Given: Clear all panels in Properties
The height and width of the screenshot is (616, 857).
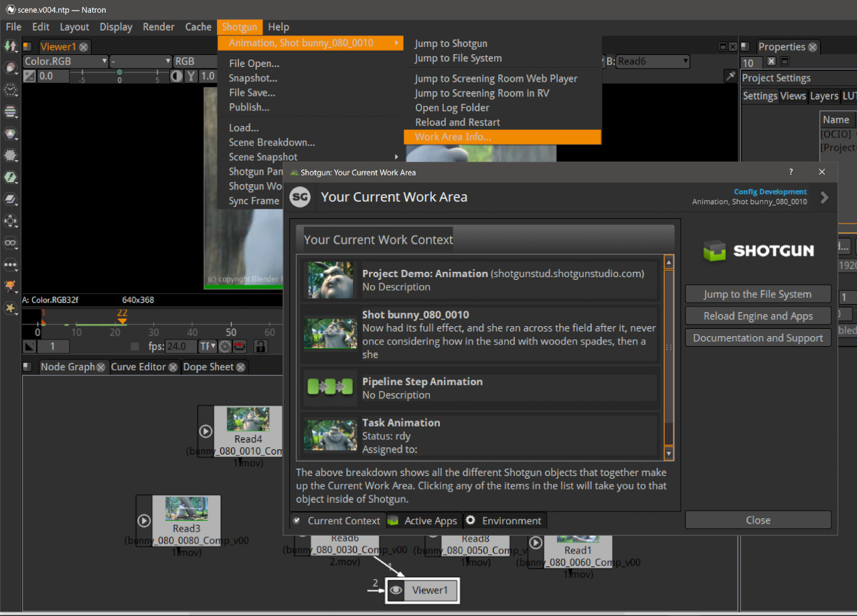Looking at the screenshot, I should (771, 62).
